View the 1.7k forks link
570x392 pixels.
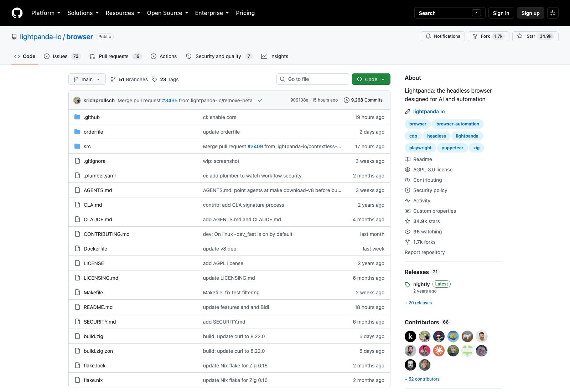420,242
